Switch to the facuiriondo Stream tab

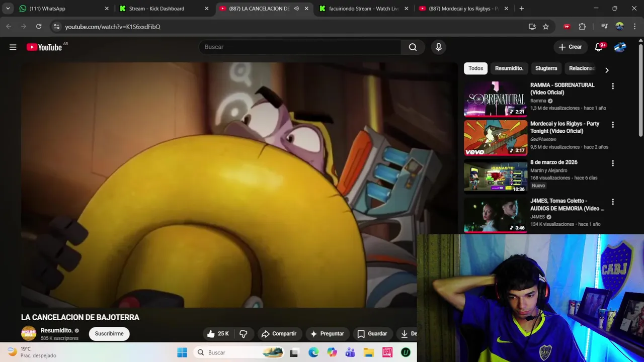[364, 9]
